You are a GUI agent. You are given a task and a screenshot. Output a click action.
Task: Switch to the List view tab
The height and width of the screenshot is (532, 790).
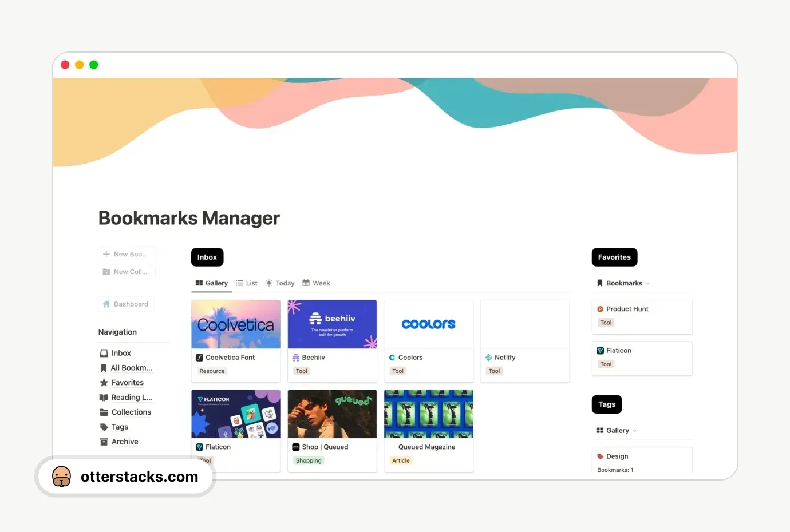tap(247, 283)
